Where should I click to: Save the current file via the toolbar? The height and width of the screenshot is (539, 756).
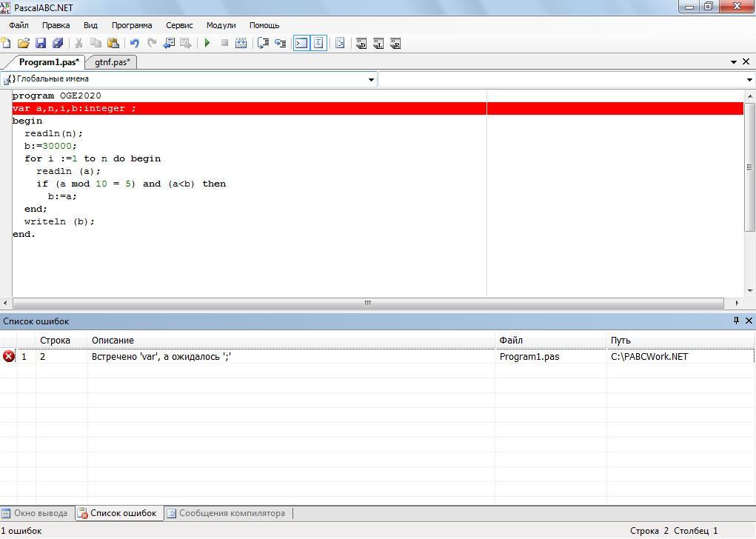pos(41,44)
